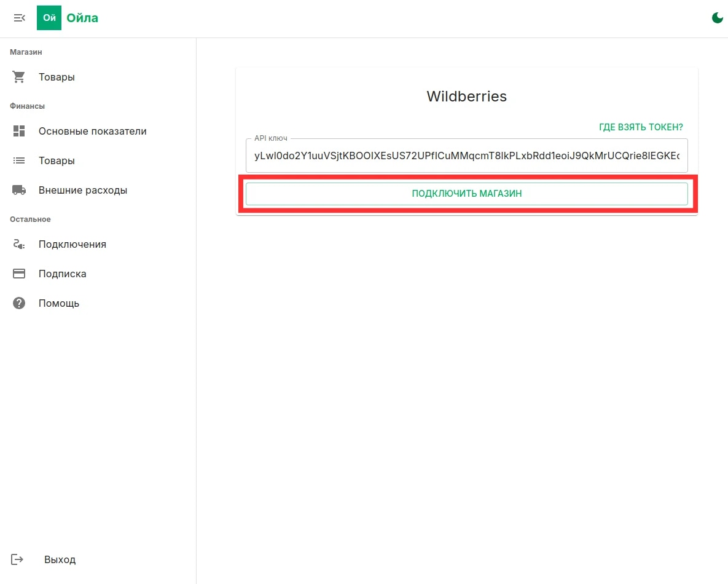This screenshot has height=584, width=728.
Task: Click the Остальное section label
Action: point(30,219)
